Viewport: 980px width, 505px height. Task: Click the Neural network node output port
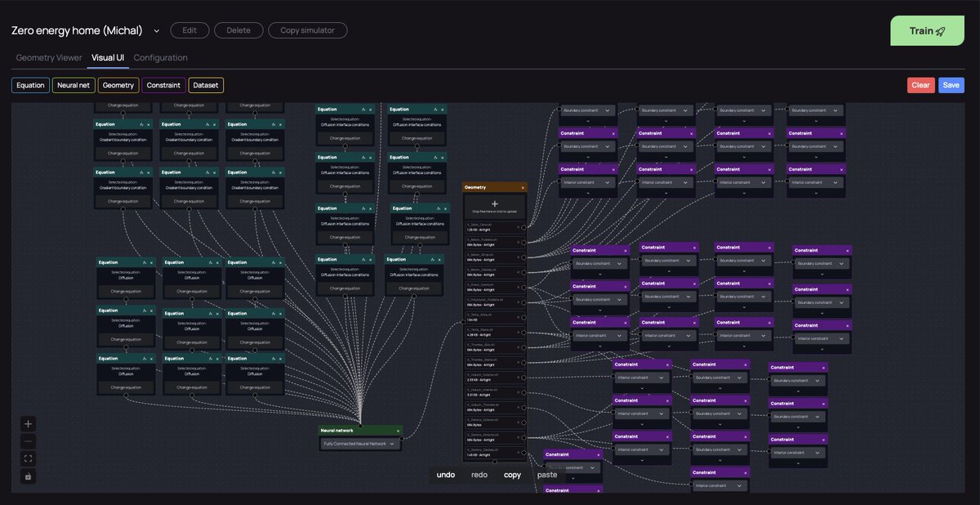click(403, 438)
